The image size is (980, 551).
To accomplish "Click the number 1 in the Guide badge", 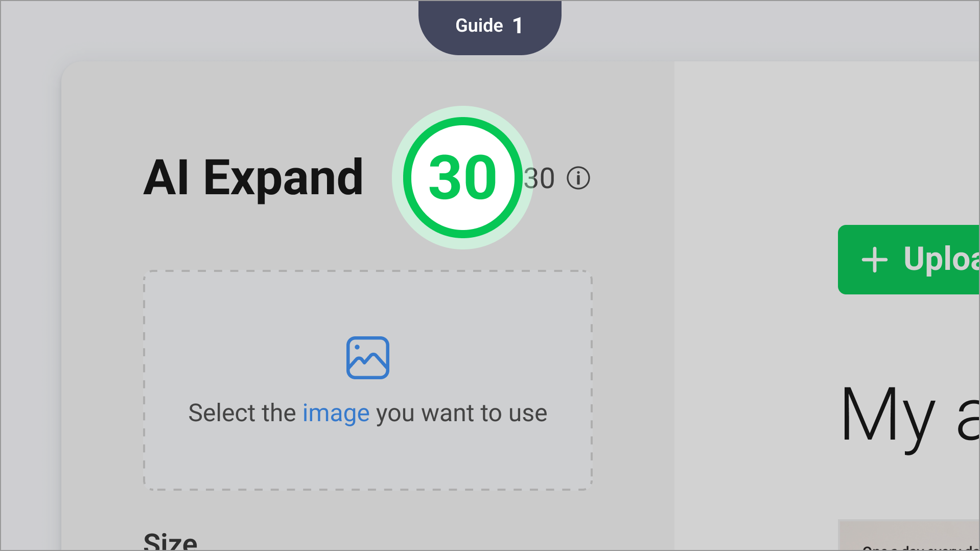I will click(518, 26).
